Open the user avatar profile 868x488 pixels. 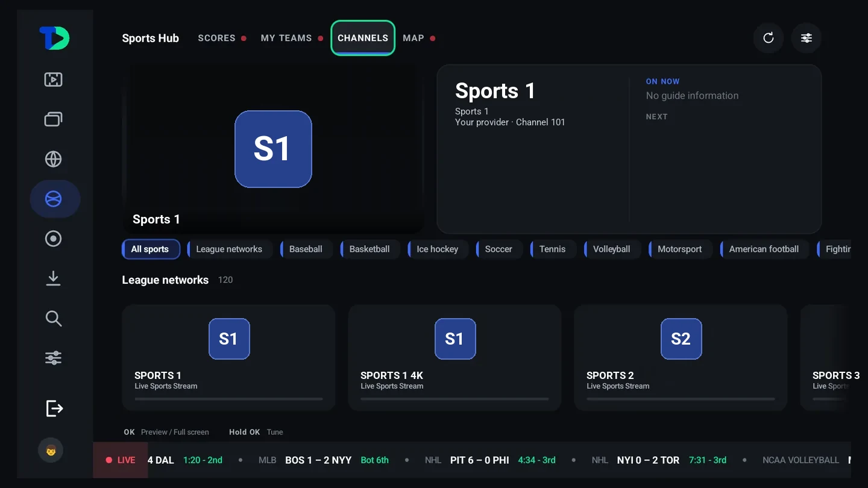tap(51, 450)
